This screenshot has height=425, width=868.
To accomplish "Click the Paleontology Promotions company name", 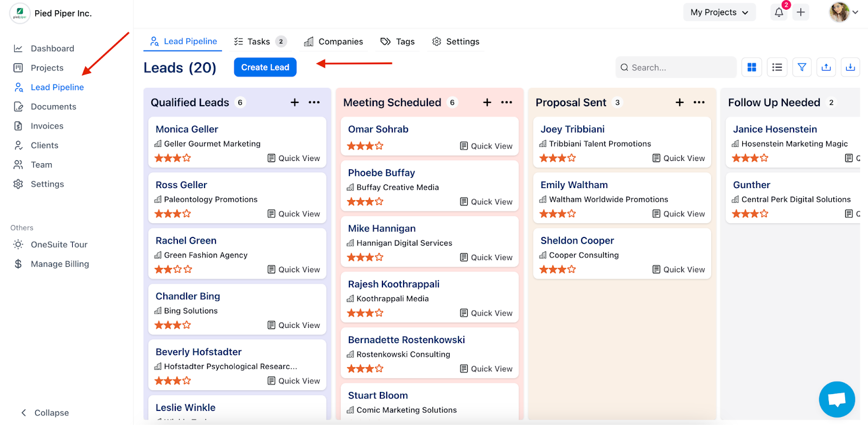I will 210,199.
